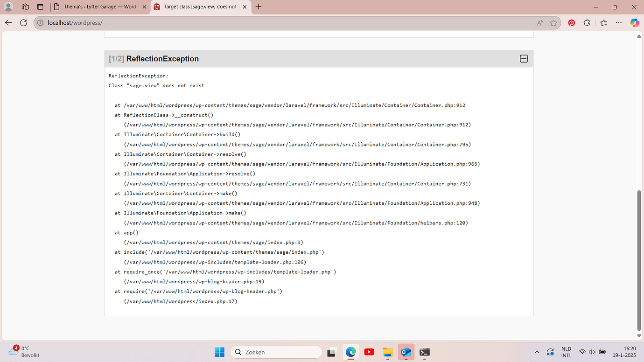The width and height of the screenshot is (644, 362).
Task: Open the Pinterest extension icon
Action: (571, 23)
